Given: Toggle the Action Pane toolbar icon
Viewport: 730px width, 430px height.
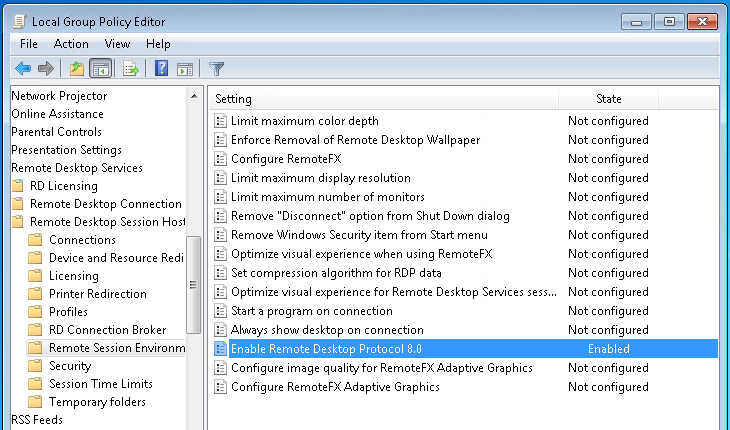Looking at the screenshot, I should point(185,69).
